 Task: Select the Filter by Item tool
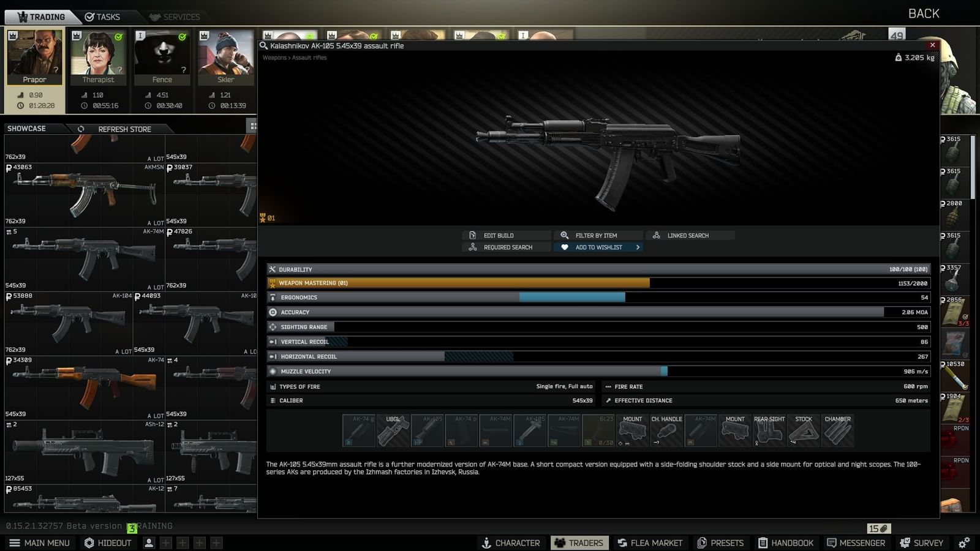(x=598, y=235)
